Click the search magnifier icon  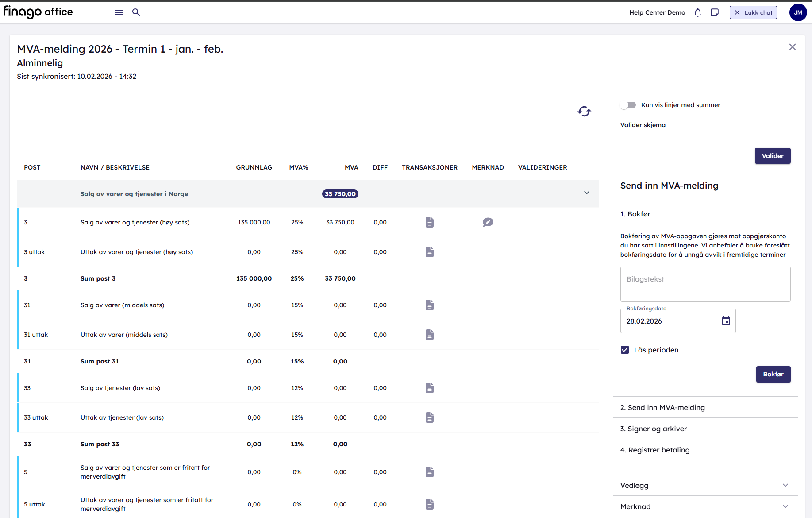(x=136, y=12)
